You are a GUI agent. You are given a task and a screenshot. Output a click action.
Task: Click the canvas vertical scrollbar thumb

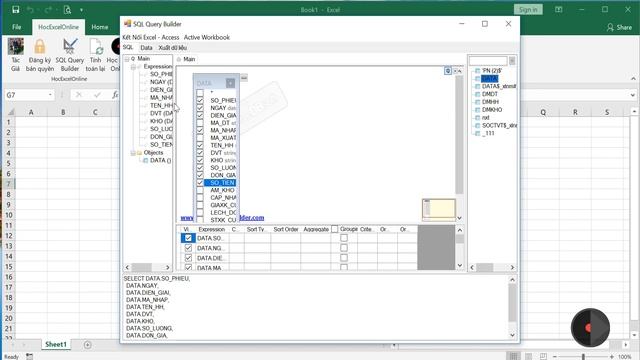pyautogui.click(x=459, y=135)
